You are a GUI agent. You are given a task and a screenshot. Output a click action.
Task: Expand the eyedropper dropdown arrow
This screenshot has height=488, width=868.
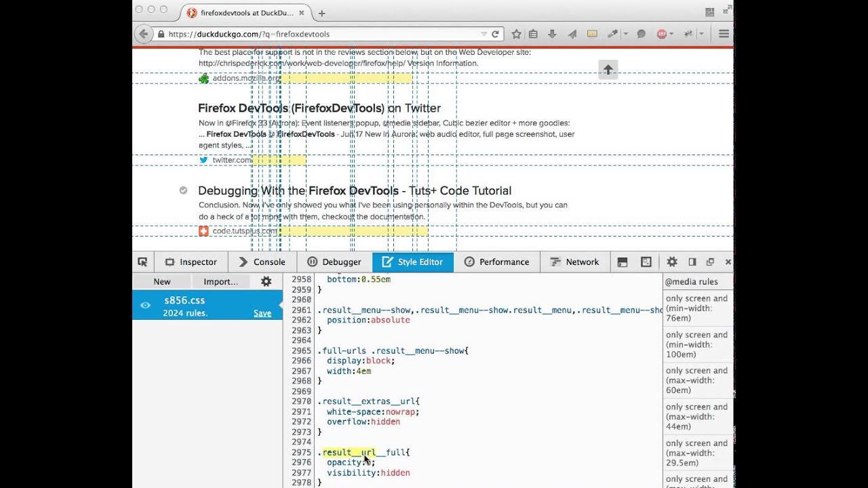(x=625, y=34)
